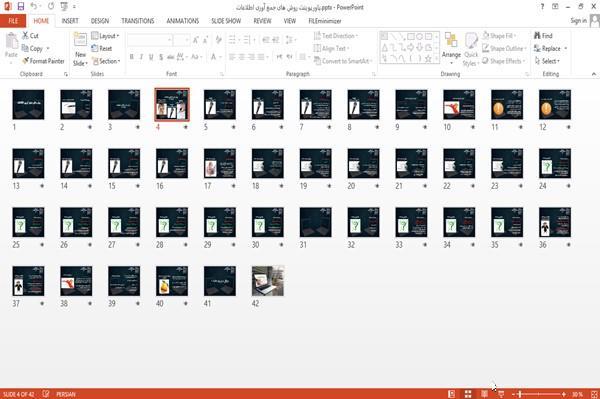Viewport: 600px width, 399px height.
Task: Select slide 42 thumbnail with laptop photo
Action: (x=267, y=281)
